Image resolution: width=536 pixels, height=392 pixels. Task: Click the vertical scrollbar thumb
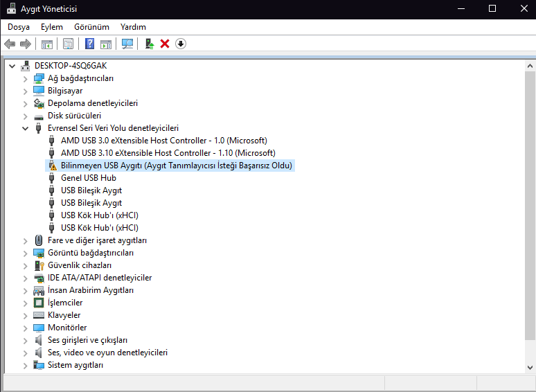530,206
